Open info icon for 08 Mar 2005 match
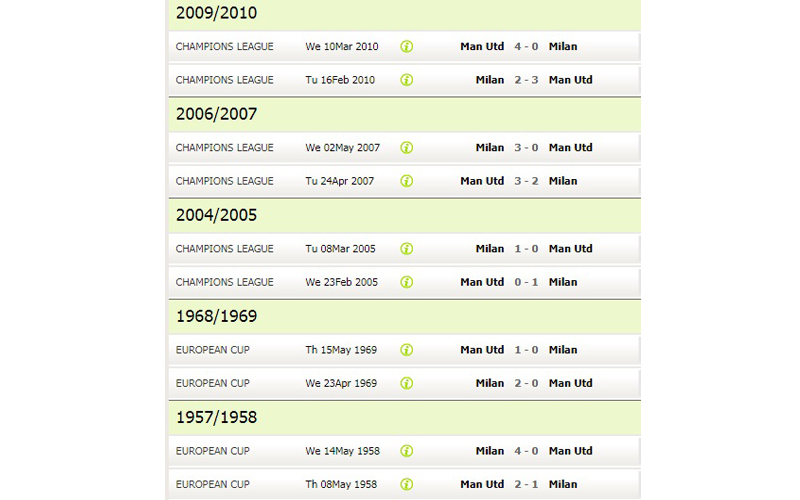Screen dimensions: 800x500 point(407,248)
